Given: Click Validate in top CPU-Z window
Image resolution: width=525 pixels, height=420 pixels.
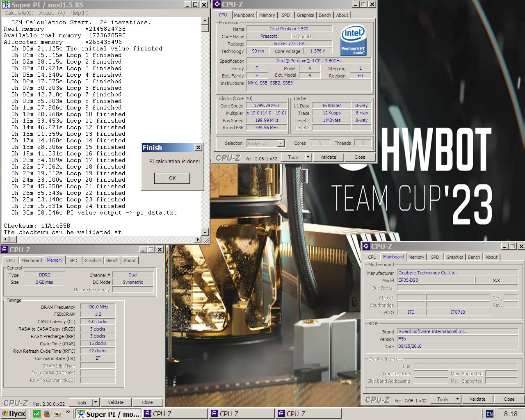Looking at the screenshot, I should tap(328, 157).
